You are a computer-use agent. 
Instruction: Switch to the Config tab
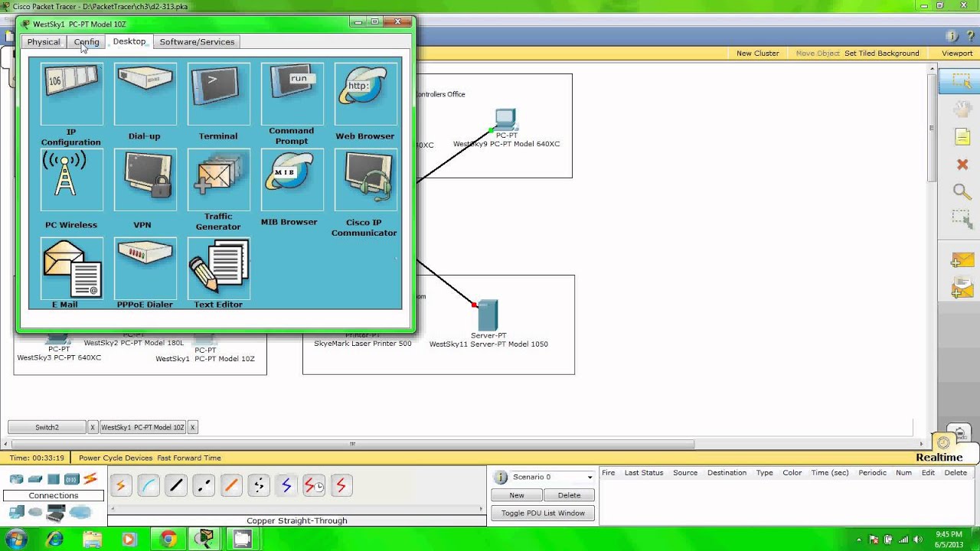(x=87, y=42)
